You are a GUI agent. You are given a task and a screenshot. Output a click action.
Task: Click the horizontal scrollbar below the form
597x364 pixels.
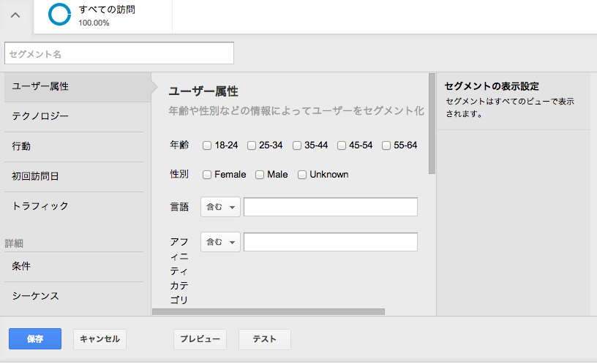pyautogui.click(x=269, y=312)
